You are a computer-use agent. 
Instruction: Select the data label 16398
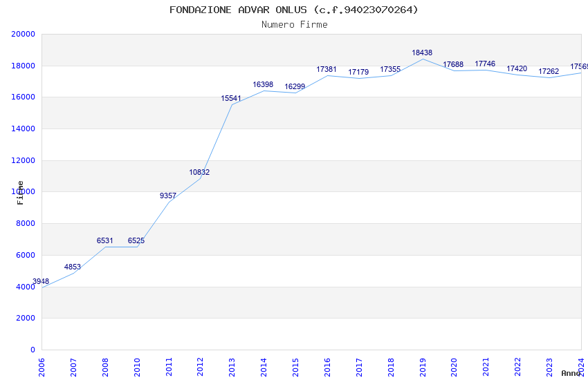click(263, 84)
